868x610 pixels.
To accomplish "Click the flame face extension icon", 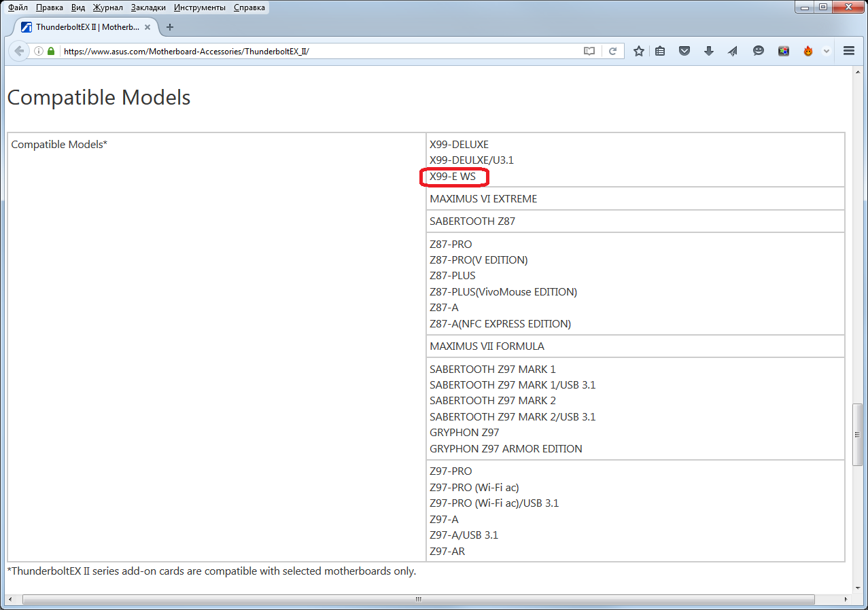I will click(x=808, y=51).
